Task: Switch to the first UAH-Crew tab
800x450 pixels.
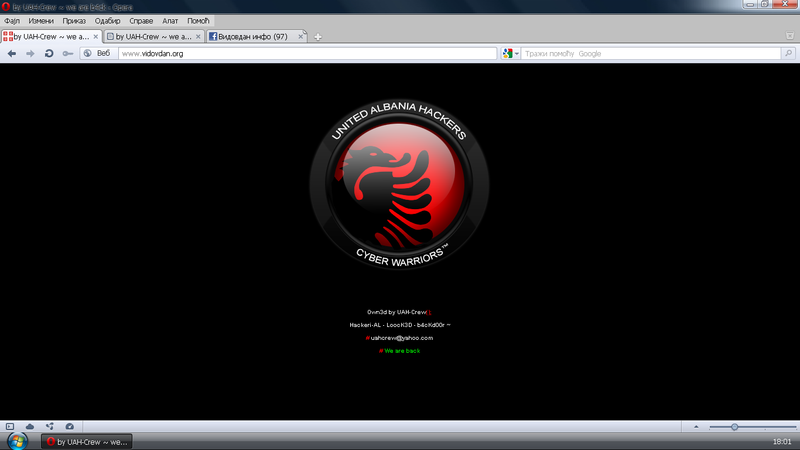Action: click(51, 37)
